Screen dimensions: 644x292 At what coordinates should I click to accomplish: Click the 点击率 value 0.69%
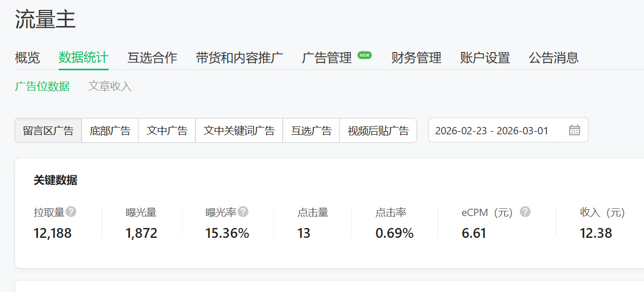pos(395,233)
